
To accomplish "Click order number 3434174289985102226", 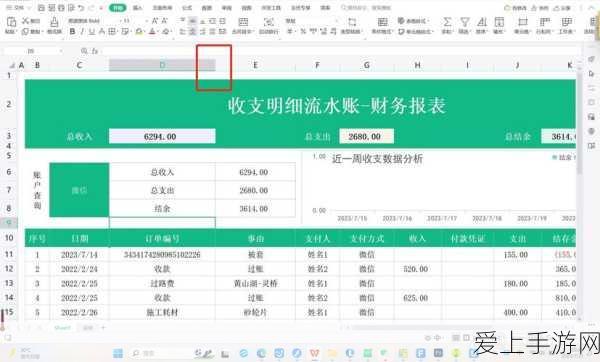I will click(x=162, y=254).
